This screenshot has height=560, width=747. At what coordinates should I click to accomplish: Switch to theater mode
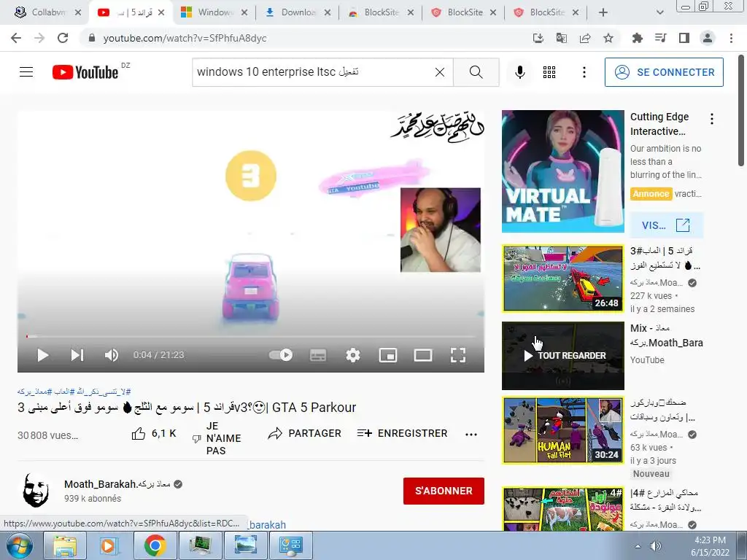click(423, 355)
